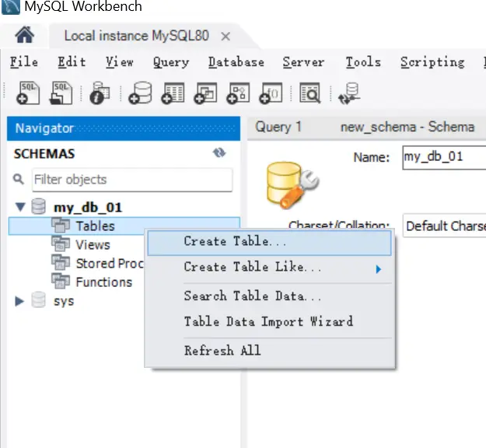Click the my_db_01 database icon
Viewport: 486px width, 448px height.
(38, 206)
